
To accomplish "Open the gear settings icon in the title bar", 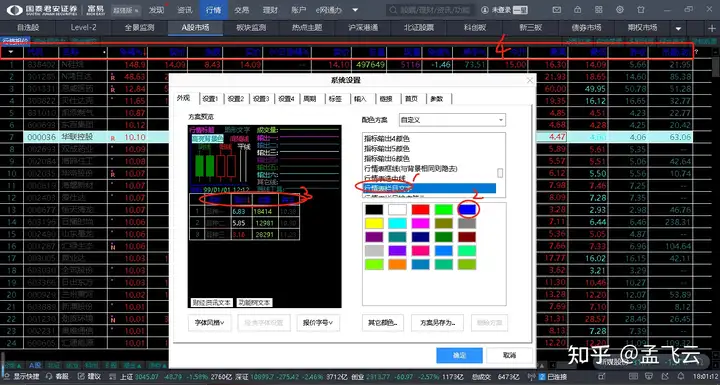I will [620, 10].
